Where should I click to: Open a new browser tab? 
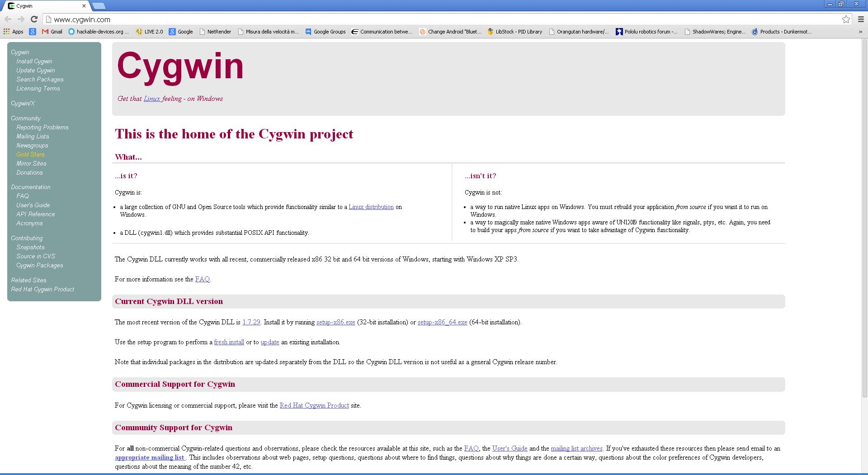(99, 6)
